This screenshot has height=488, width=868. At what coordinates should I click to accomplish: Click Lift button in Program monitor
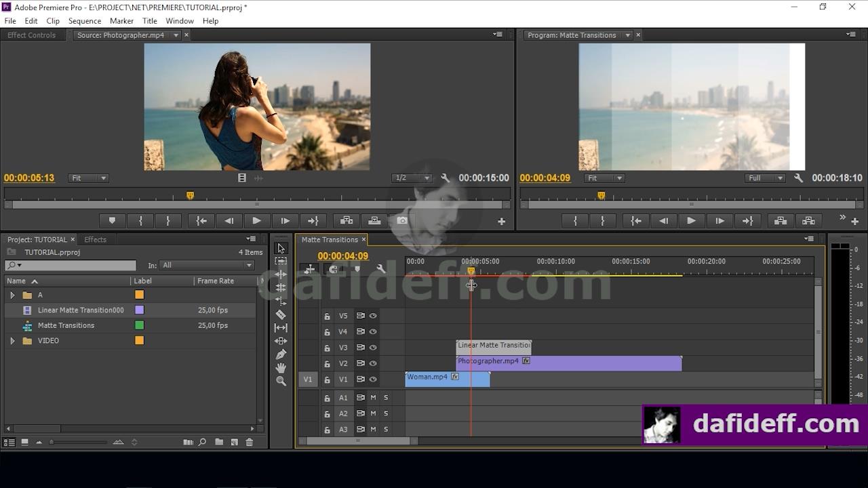pos(781,220)
